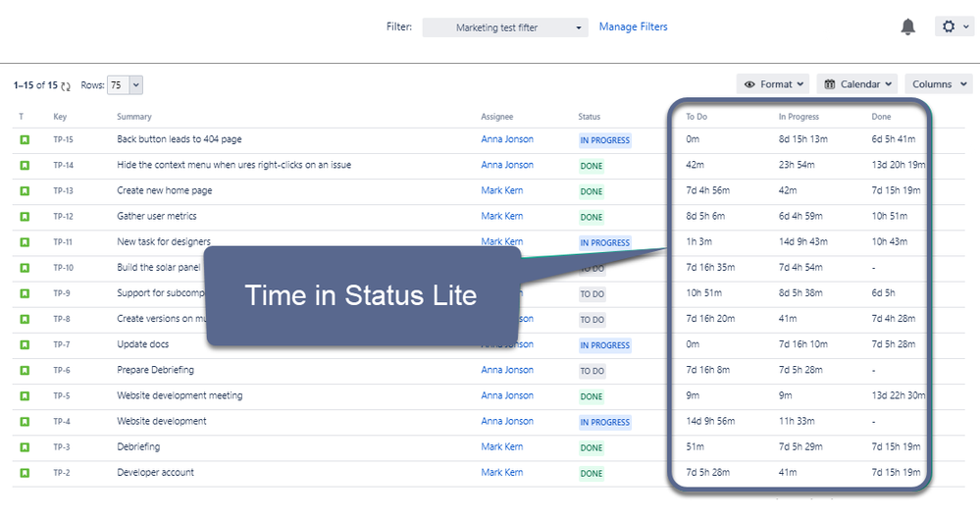Open Anna Jonson assignee link for TP-6
This screenshot has height=520, width=980.
[507, 370]
